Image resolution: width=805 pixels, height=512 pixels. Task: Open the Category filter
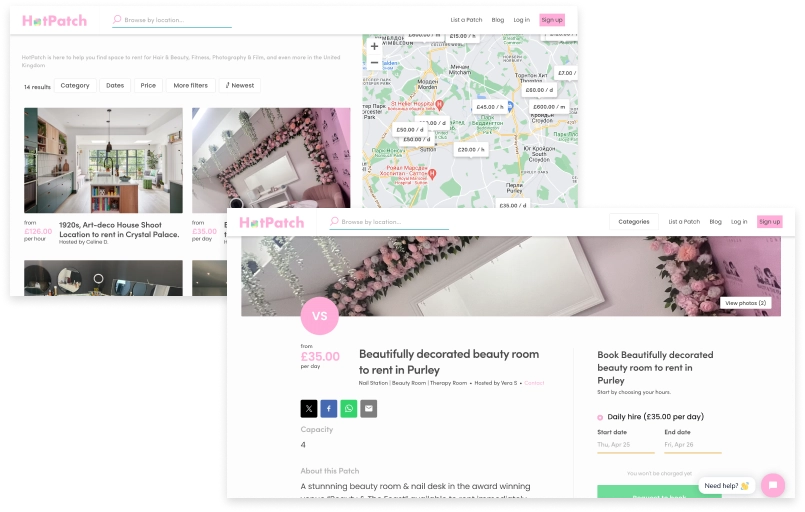pyautogui.click(x=75, y=86)
